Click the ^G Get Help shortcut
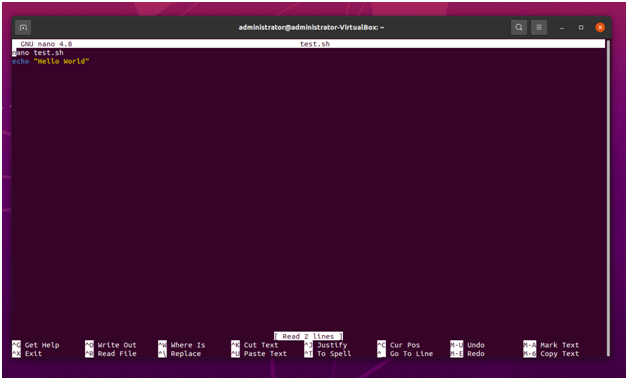This screenshot has width=628, height=380. coord(36,345)
